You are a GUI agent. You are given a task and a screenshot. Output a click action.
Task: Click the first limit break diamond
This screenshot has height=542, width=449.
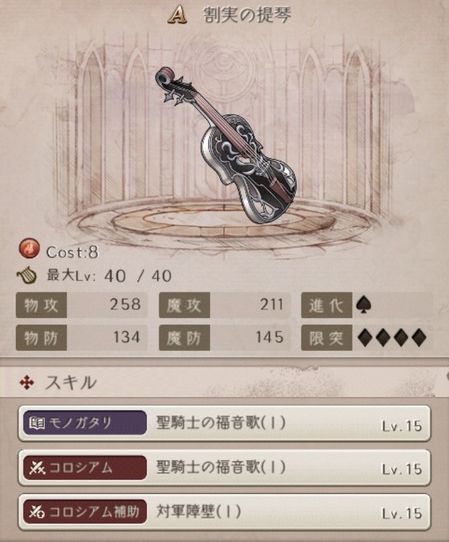(365, 338)
